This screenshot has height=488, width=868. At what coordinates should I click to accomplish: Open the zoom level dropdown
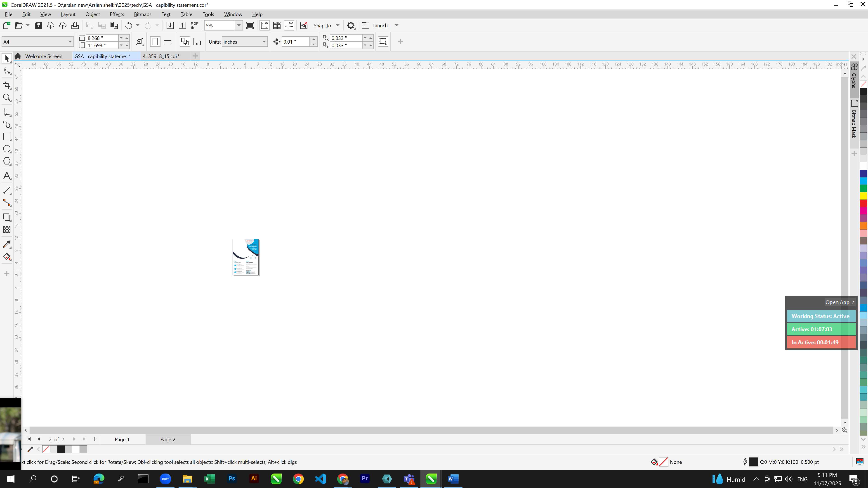238,26
